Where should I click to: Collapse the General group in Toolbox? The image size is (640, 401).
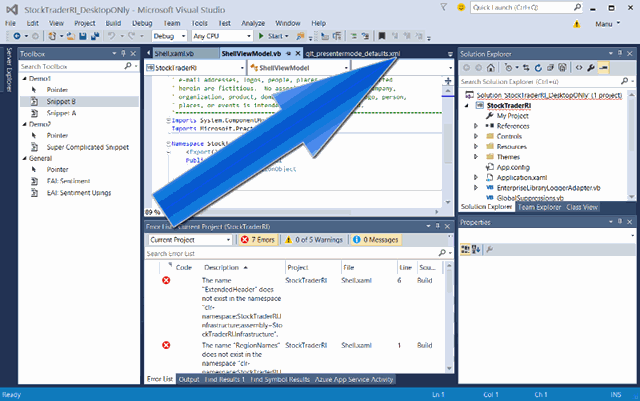[24, 158]
